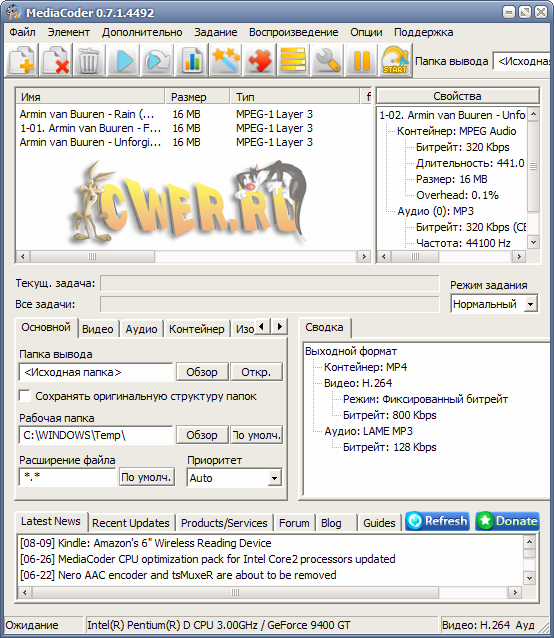
Task: Tick 'Сохранять оригинальную структуру папок' checkbox
Action: pyautogui.click(x=25, y=396)
